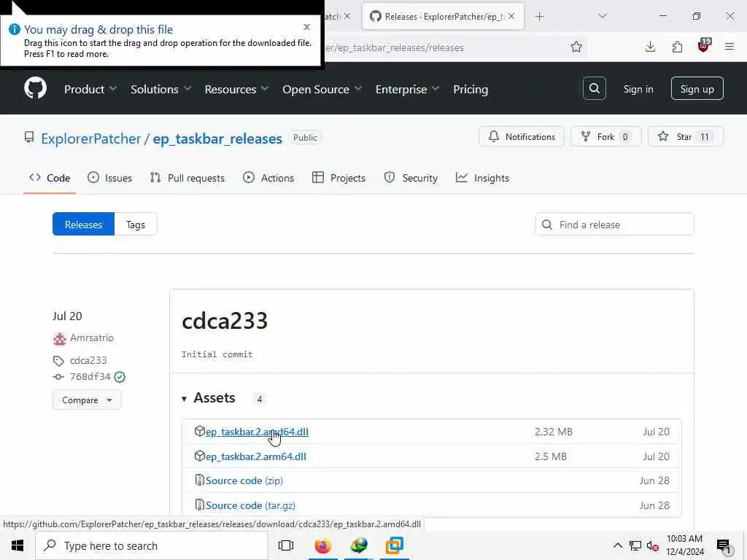Download ep_taskbar.2.arm64.dll

pyautogui.click(x=256, y=456)
